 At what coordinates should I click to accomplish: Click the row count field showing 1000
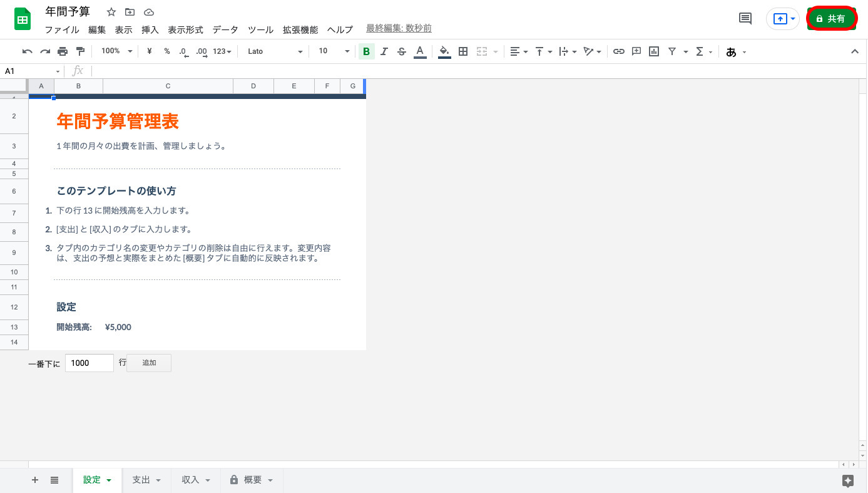coord(89,363)
